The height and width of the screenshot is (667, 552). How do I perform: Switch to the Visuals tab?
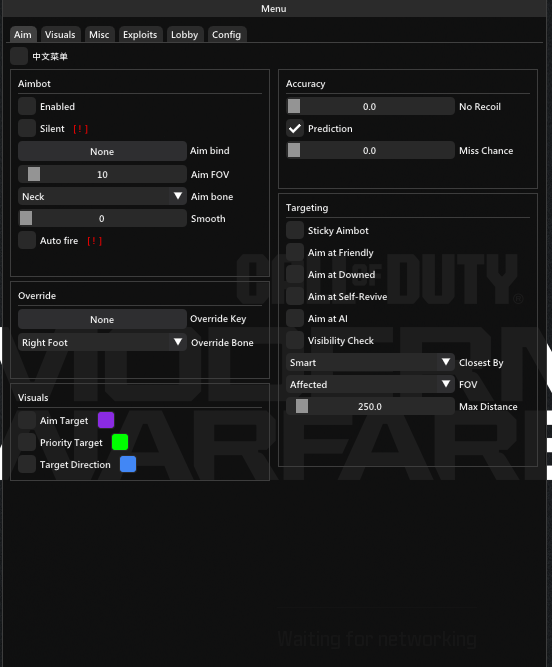pyautogui.click(x=60, y=34)
